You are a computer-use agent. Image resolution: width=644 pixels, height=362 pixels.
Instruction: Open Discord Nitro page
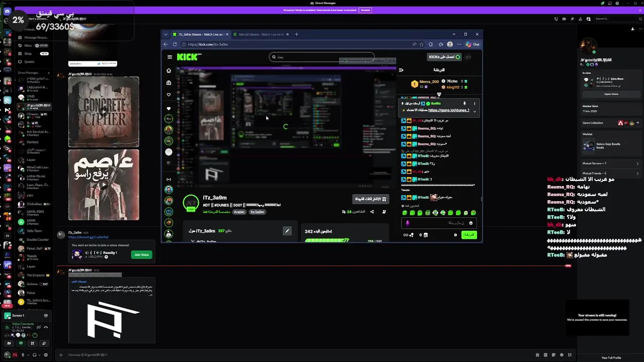34,45
